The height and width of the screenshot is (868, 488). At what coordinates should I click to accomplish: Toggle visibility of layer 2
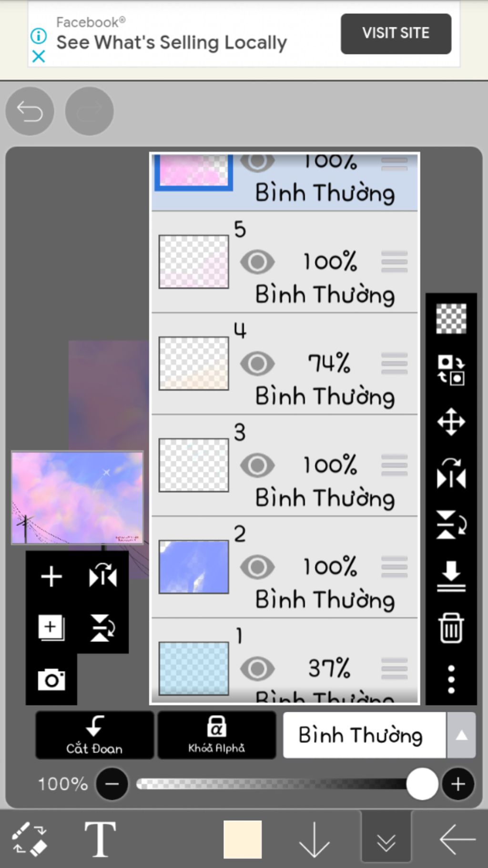[257, 567]
